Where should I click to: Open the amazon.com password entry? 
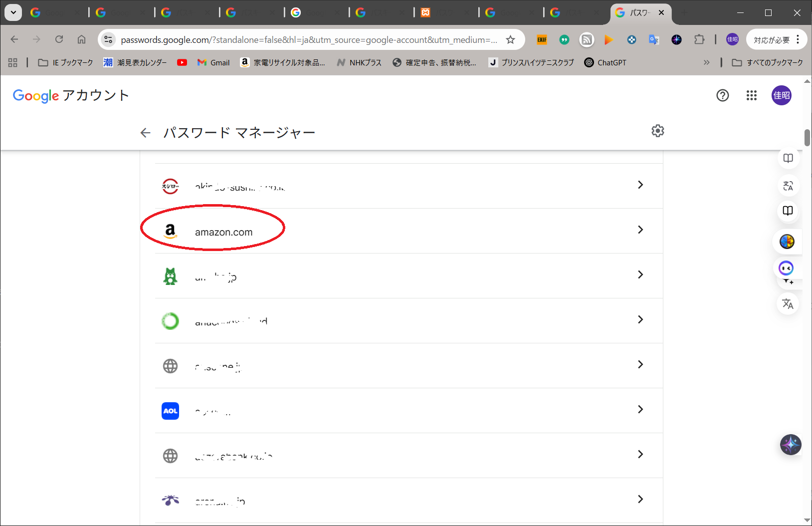tap(223, 232)
